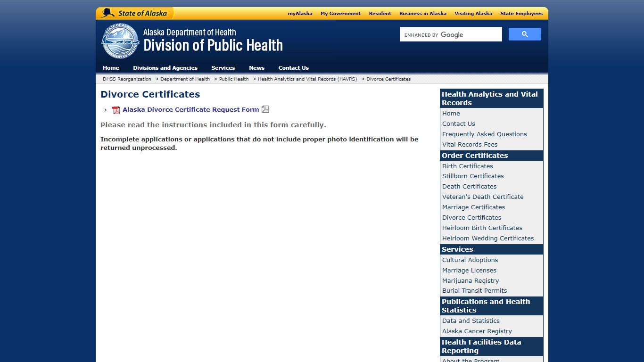Open the myAlaska link
644x362 pixels.
[x=300, y=13]
